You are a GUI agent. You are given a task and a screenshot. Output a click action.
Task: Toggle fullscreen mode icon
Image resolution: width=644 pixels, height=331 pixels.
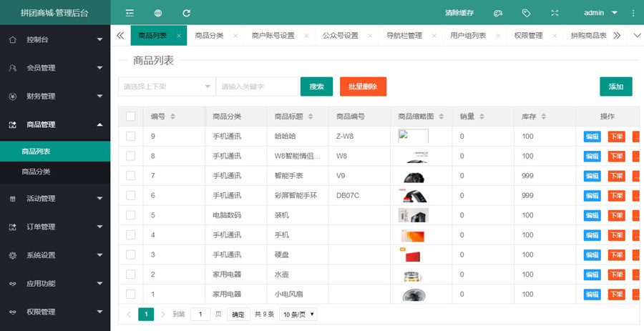[x=555, y=13]
